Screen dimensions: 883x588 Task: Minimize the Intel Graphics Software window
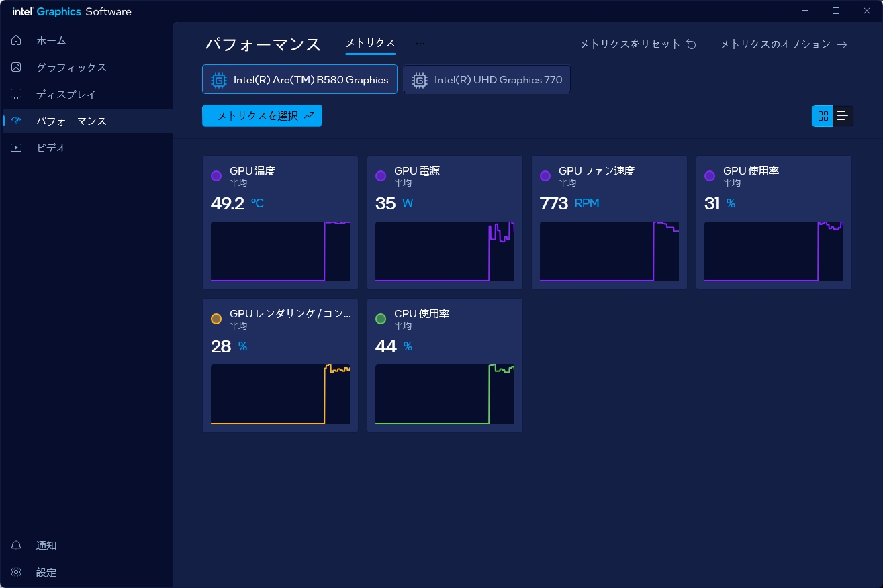[806, 11]
